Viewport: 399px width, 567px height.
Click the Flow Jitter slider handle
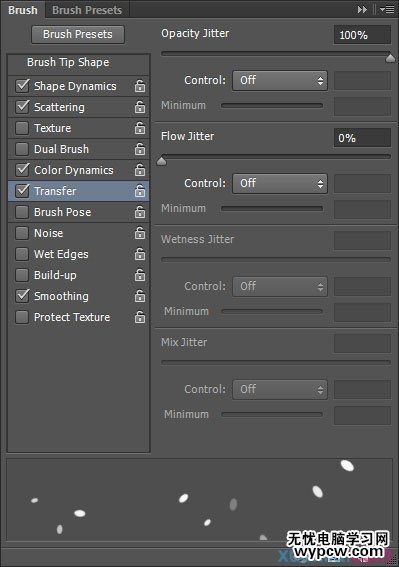(x=162, y=161)
